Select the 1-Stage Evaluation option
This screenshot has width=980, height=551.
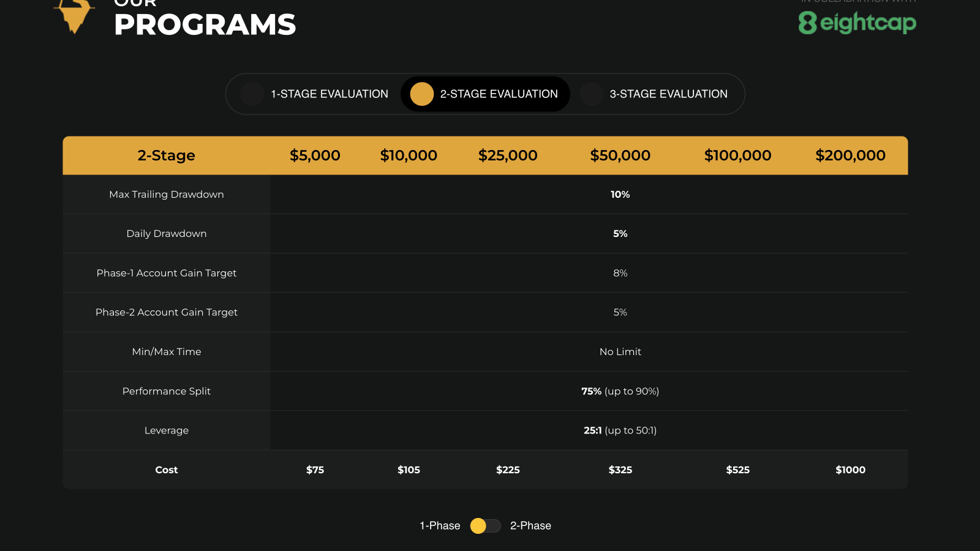pos(329,94)
